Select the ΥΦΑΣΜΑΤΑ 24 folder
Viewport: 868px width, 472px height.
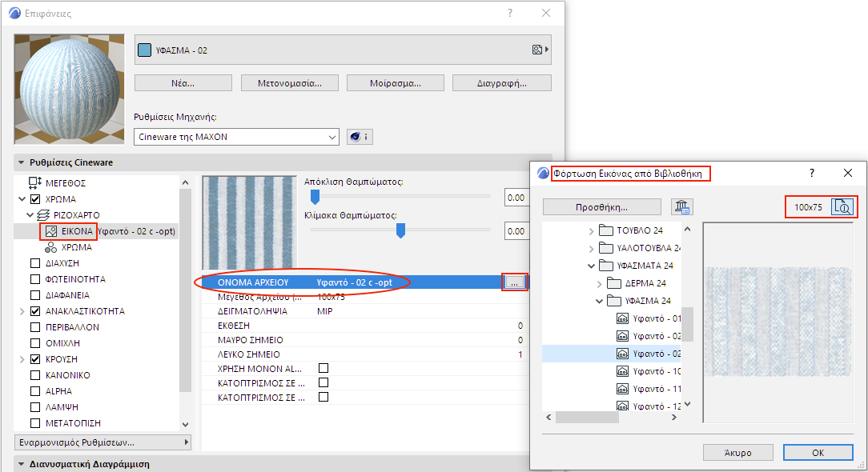click(637, 266)
